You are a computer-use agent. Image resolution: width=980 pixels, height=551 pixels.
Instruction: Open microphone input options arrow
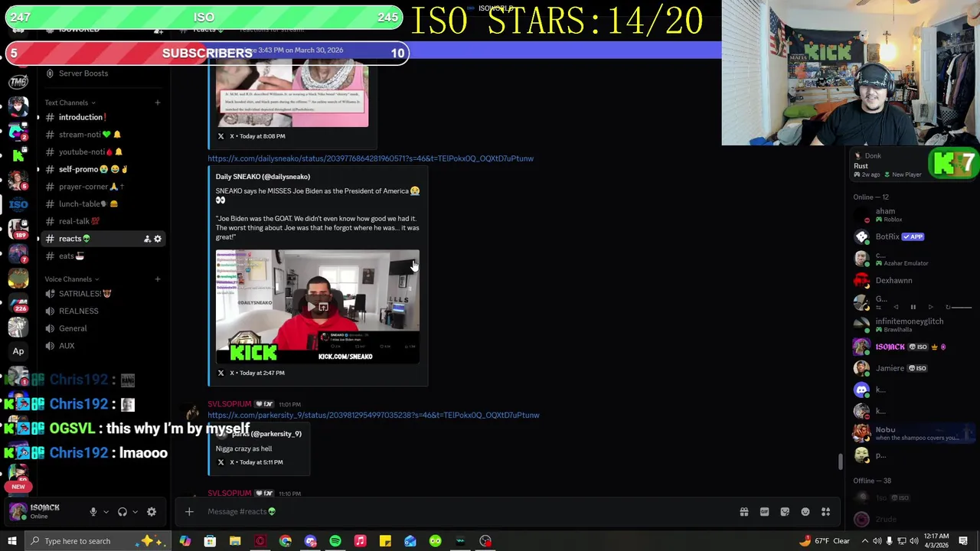[106, 512]
